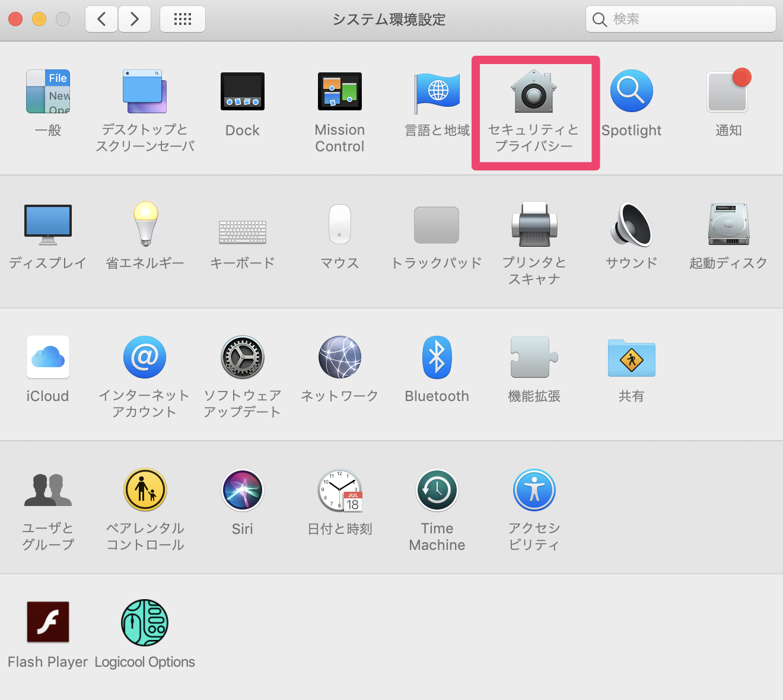Open 機能拡張 (Extensions) puzzle icon

(534, 357)
